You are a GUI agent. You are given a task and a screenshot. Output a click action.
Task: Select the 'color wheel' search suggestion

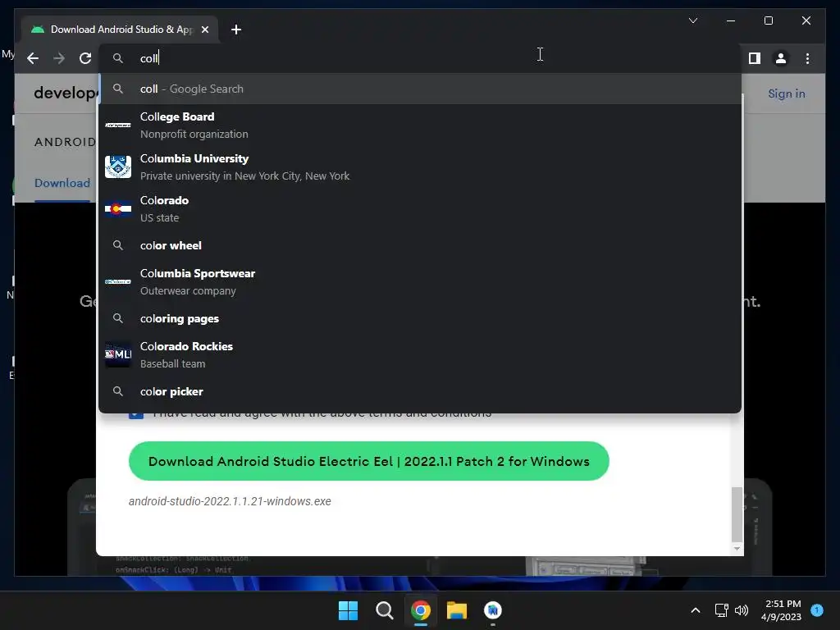pyautogui.click(x=421, y=245)
